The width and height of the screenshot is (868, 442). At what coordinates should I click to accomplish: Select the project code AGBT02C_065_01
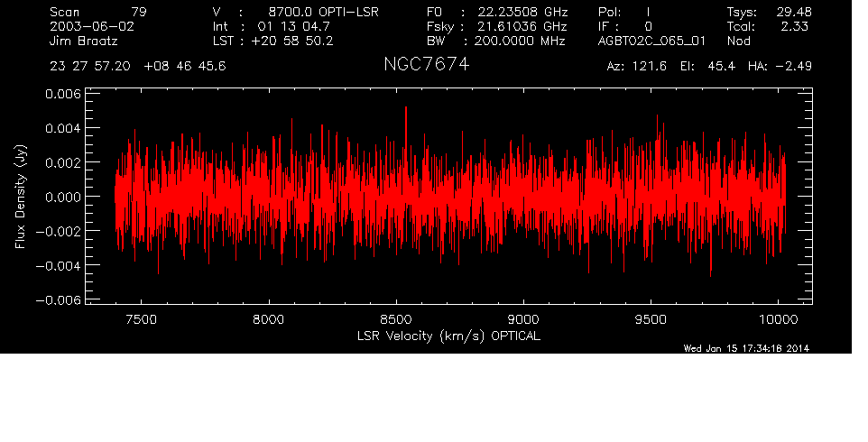click(650, 41)
